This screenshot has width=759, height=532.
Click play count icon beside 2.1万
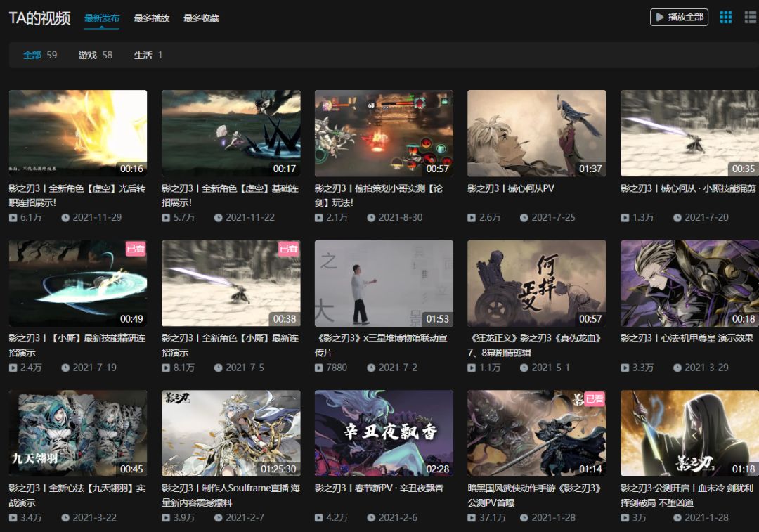(319, 218)
